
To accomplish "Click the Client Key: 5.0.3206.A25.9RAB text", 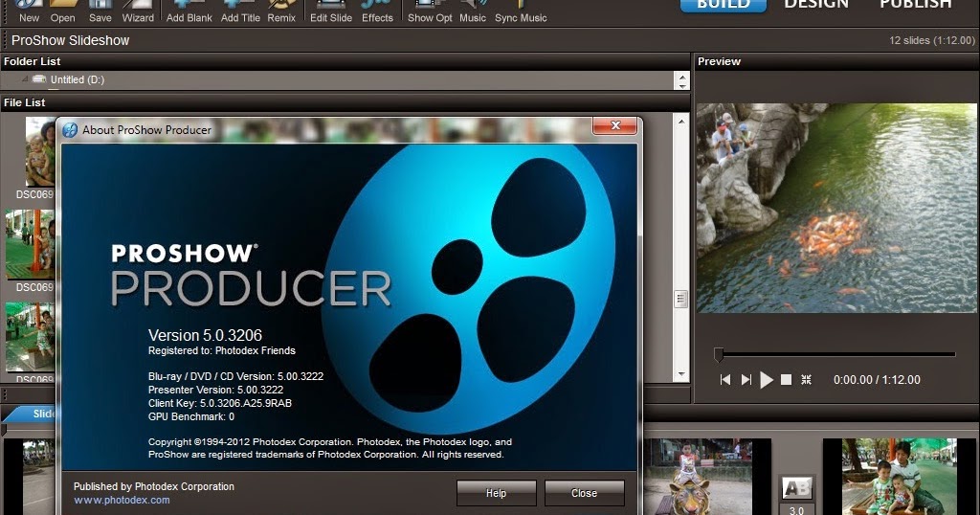I will (x=220, y=403).
